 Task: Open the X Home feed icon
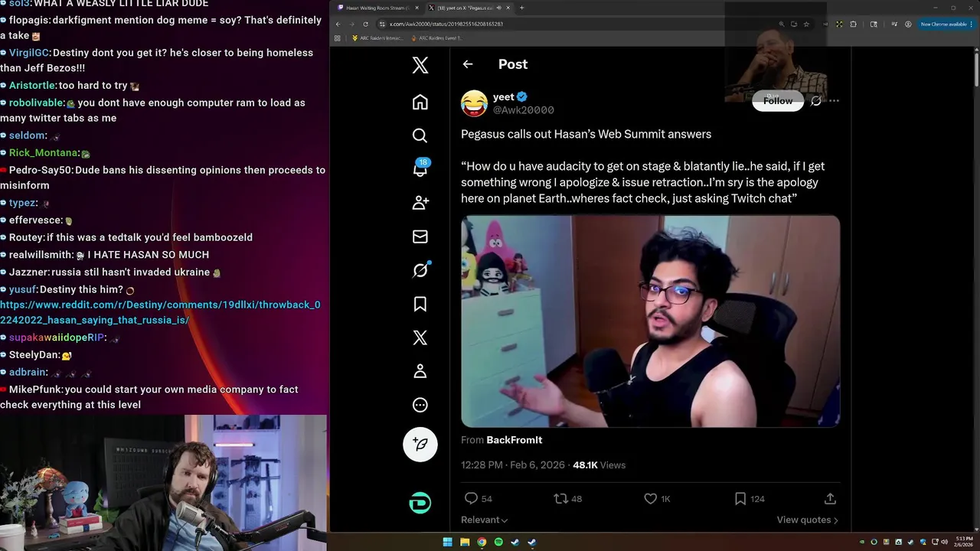420,102
